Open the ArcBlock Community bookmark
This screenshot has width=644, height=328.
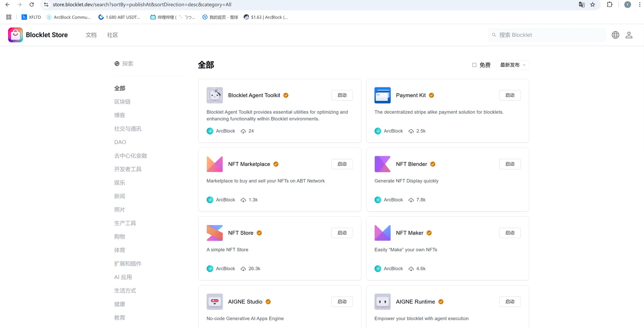(x=68, y=17)
